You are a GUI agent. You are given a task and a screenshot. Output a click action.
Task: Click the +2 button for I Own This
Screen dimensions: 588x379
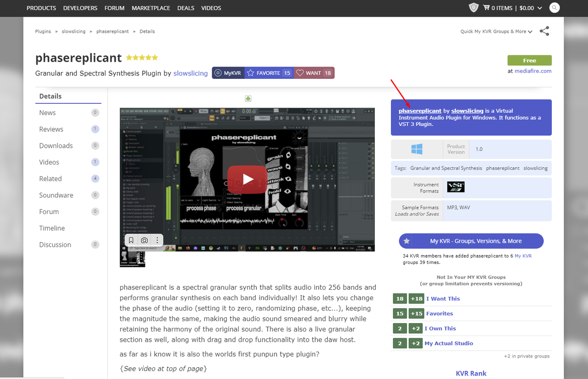point(416,329)
